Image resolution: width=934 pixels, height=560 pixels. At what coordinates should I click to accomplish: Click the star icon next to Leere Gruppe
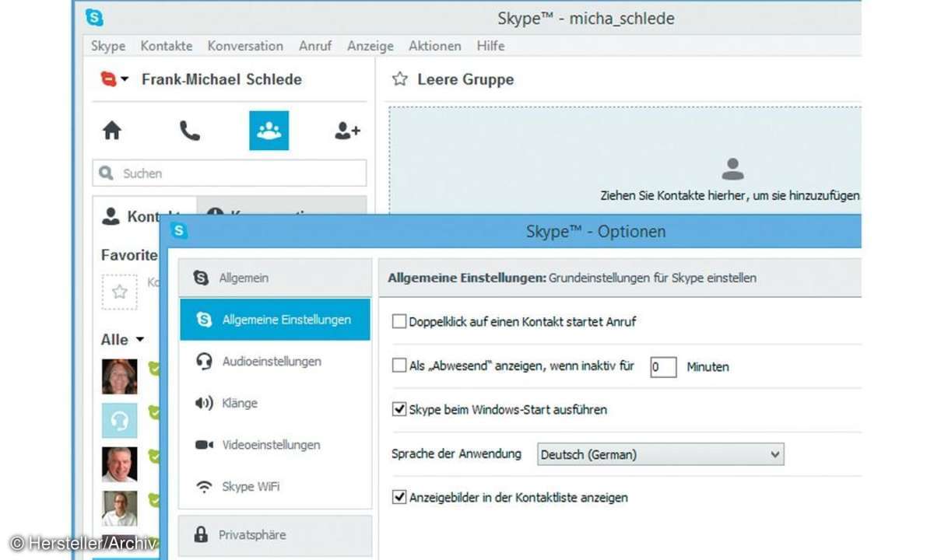coord(400,79)
